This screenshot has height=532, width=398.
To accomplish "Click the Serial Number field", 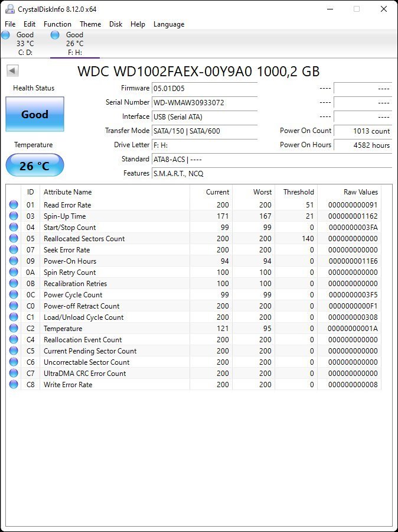I will [x=204, y=103].
